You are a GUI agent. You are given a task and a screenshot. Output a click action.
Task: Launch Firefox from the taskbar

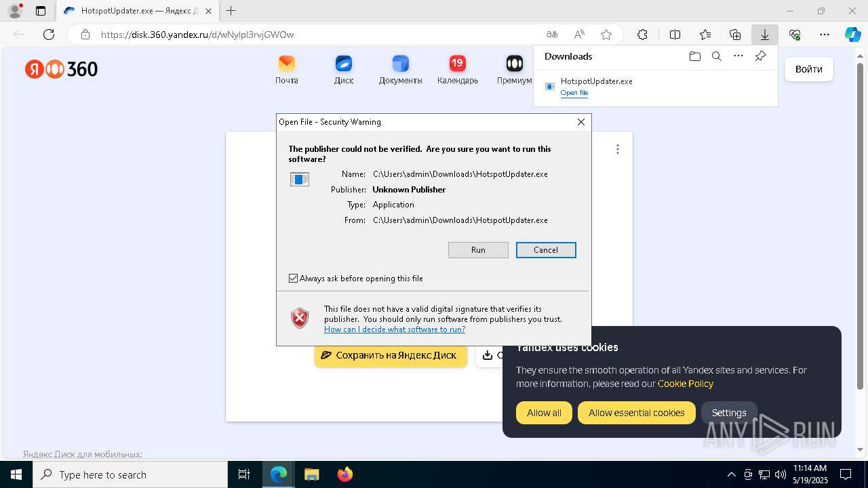tap(344, 474)
